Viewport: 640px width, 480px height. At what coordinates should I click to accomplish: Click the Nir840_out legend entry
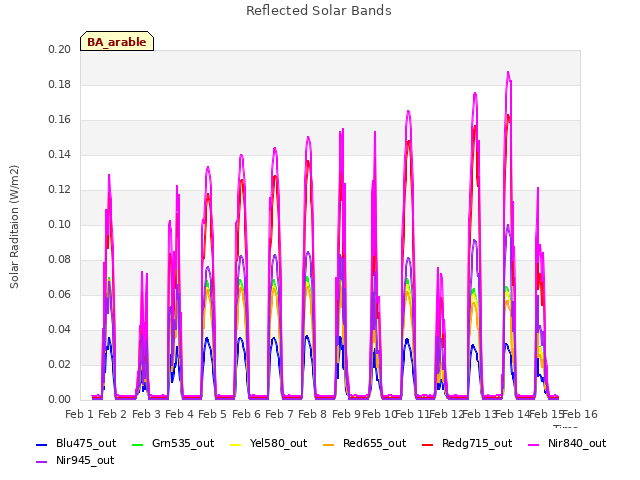[567, 444]
